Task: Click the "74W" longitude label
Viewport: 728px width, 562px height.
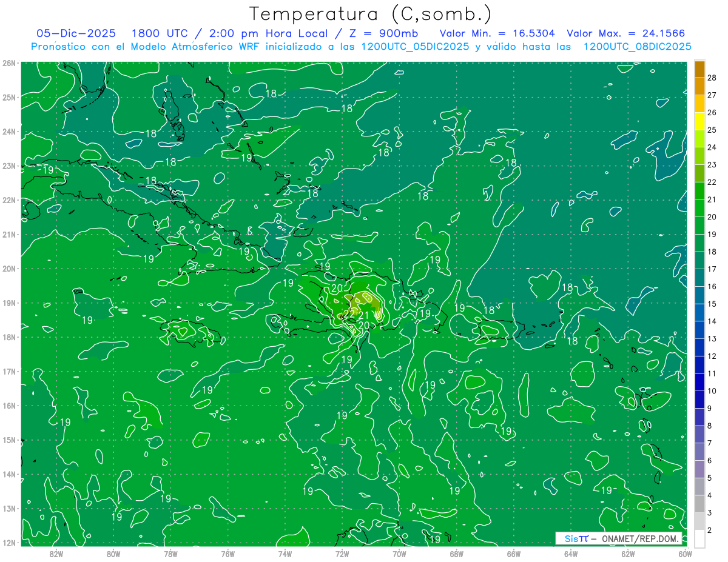Action: point(285,554)
